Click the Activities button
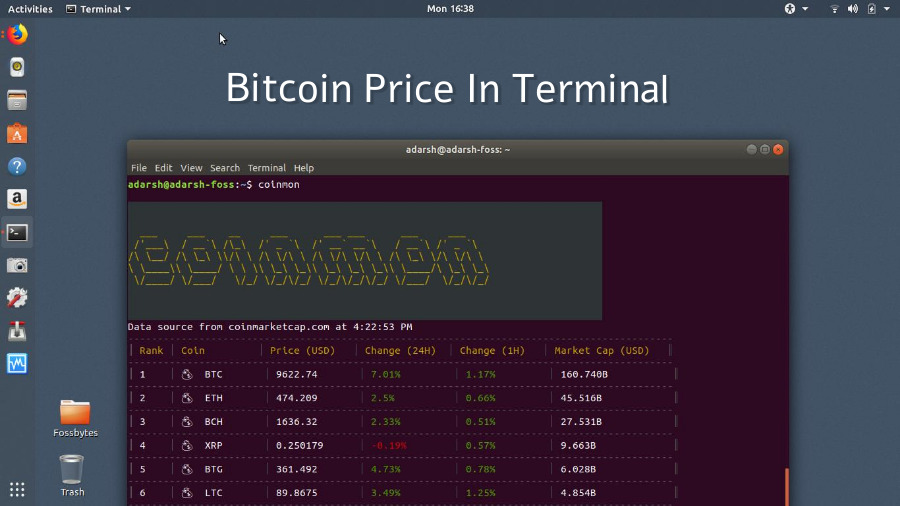 pos(30,9)
